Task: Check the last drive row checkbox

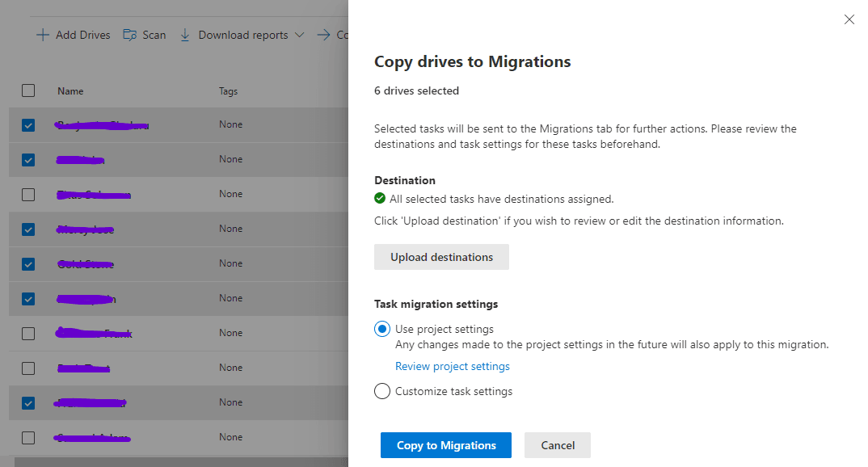Action: pos(28,438)
